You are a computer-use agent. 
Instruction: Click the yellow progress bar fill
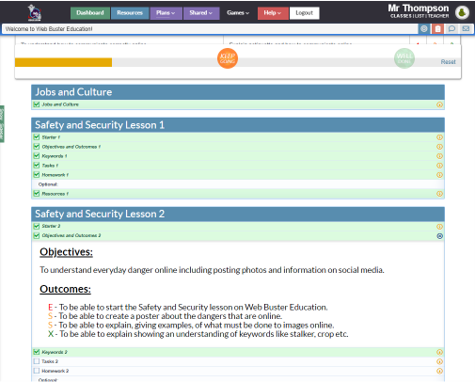click(x=63, y=62)
